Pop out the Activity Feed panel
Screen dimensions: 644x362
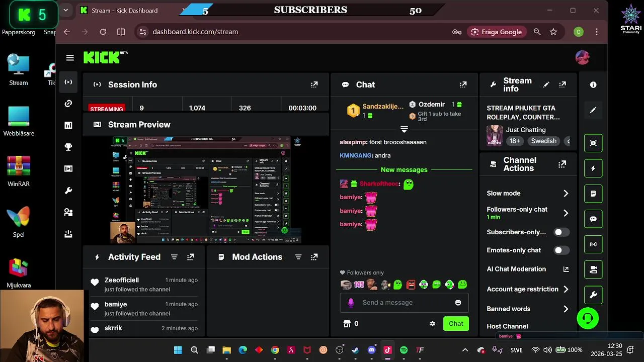click(x=191, y=257)
